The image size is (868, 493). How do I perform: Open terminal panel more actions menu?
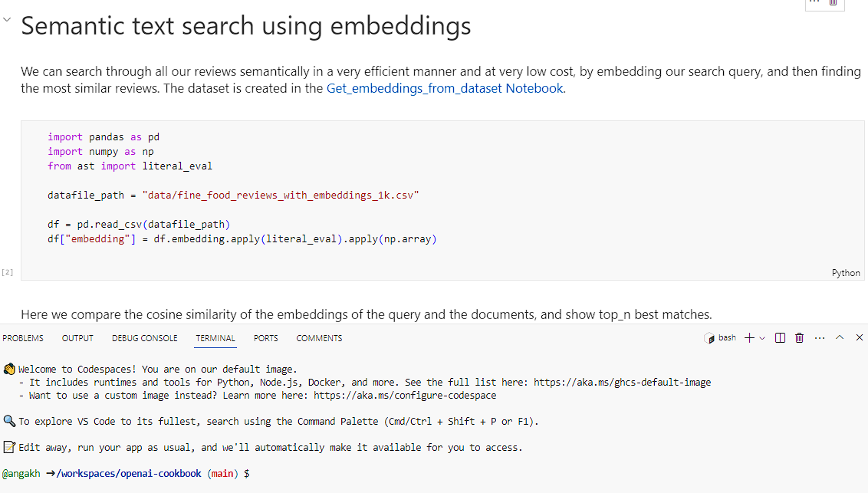(820, 338)
